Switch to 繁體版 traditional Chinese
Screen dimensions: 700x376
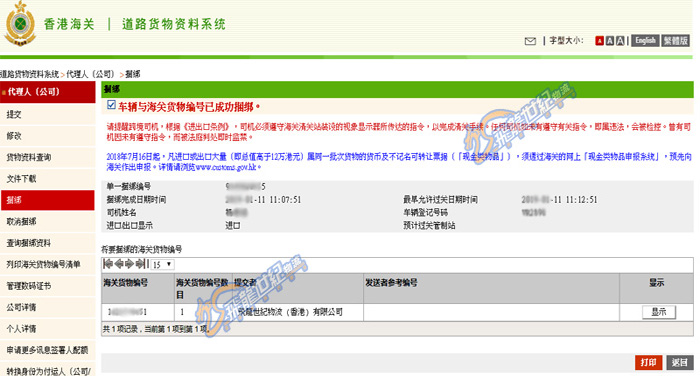[675, 41]
